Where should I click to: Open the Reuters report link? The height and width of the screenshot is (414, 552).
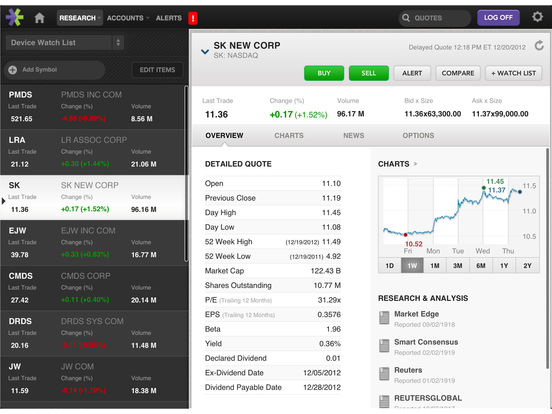[x=408, y=370]
